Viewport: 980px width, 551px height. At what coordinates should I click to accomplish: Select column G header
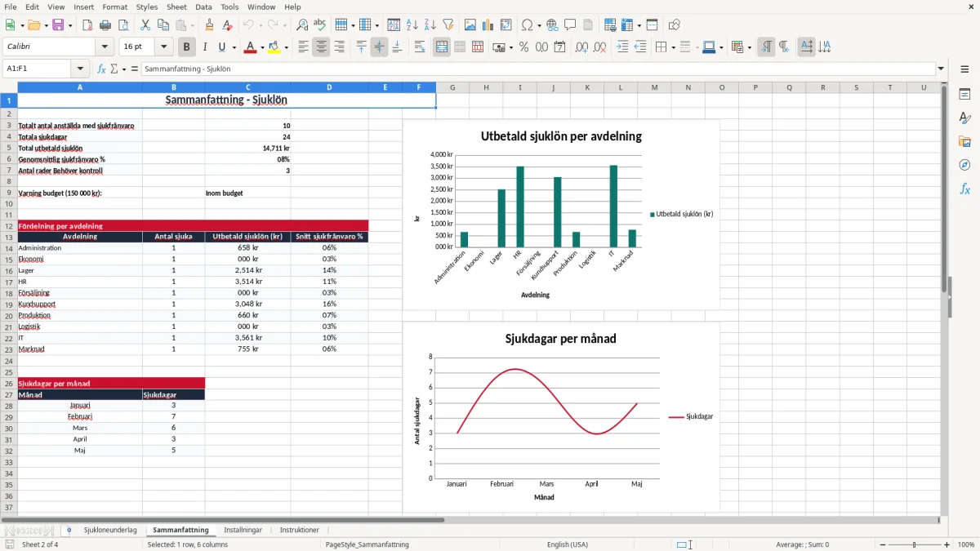point(452,87)
